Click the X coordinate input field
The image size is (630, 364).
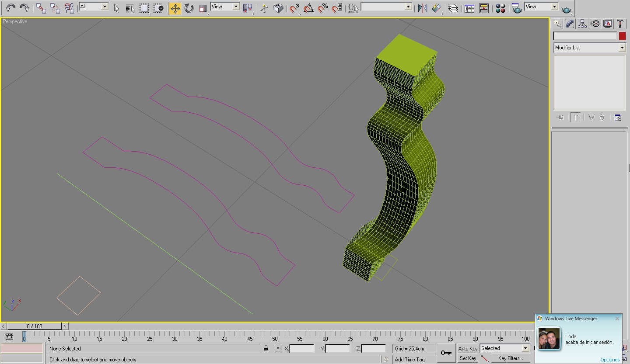click(302, 348)
